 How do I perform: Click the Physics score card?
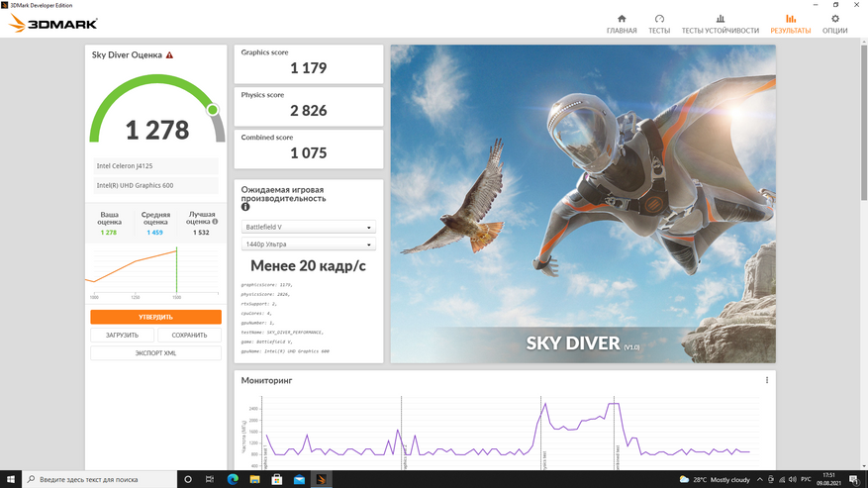309,106
